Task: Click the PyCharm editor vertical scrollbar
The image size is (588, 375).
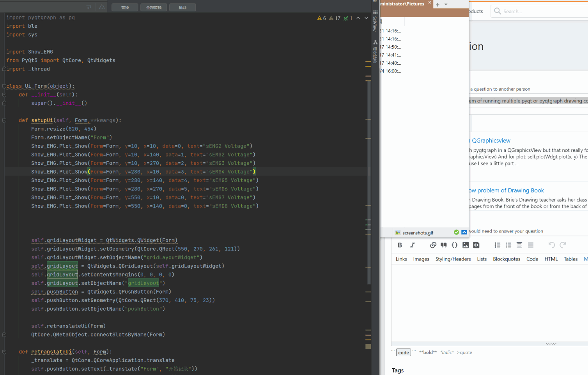Action: pyautogui.click(x=368, y=183)
